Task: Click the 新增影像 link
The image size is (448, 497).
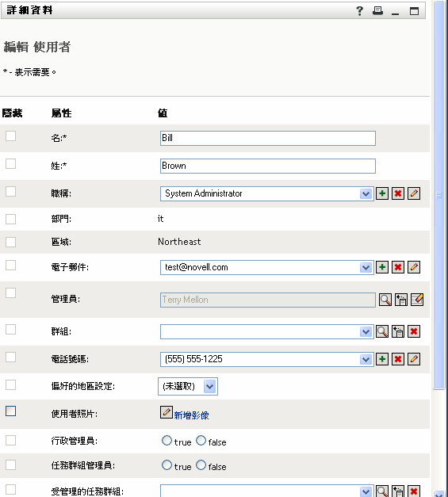Action: [x=191, y=415]
